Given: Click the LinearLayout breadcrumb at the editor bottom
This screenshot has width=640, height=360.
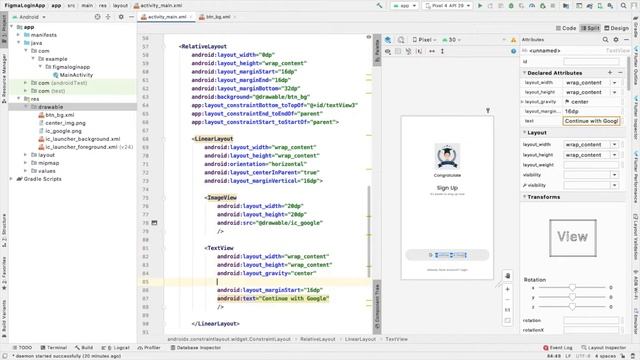Looking at the screenshot, I should click(x=360, y=339).
